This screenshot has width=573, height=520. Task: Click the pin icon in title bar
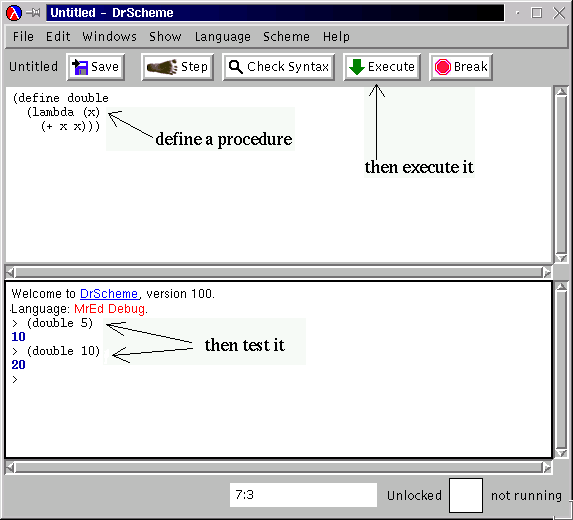pyautogui.click(x=34, y=13)
